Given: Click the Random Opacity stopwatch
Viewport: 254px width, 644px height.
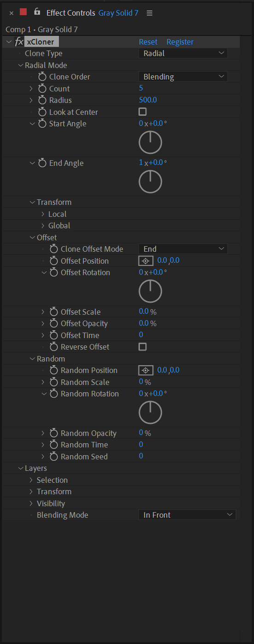Looking at the screenshot, I should point(54,433).
